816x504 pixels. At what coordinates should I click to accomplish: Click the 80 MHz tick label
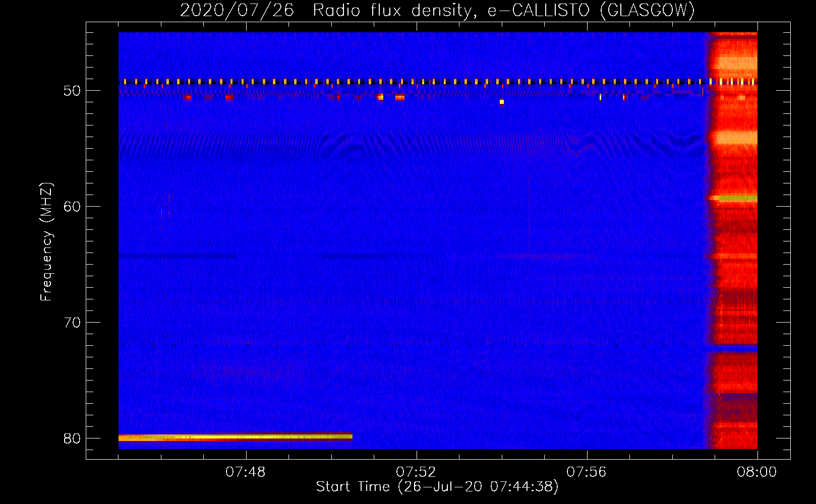(72, 438)
